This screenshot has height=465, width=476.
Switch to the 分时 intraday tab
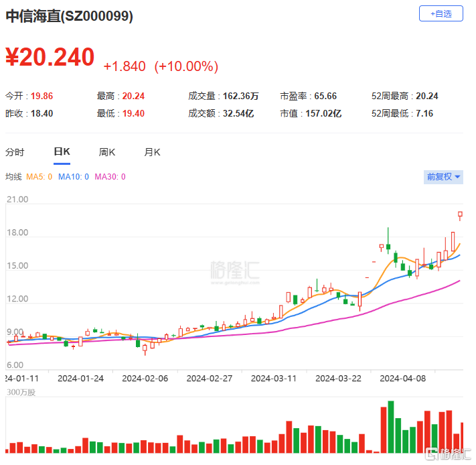[x=15, y=152]
